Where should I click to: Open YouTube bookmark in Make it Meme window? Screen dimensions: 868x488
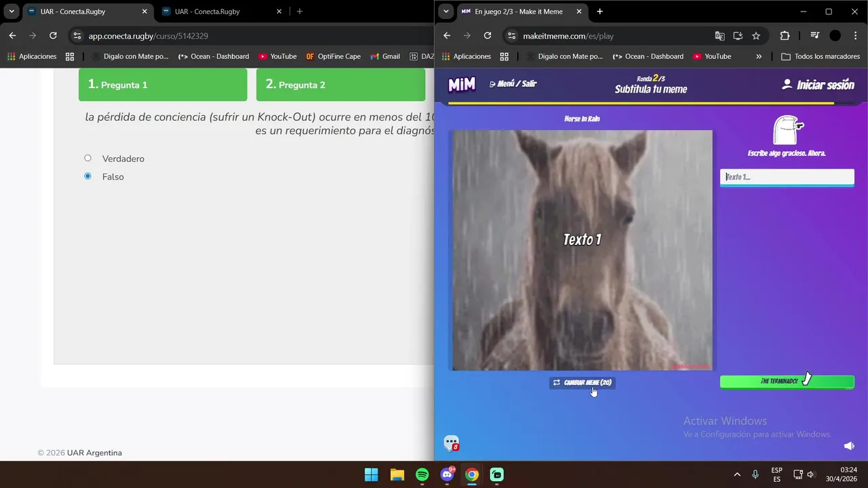coord(711,56)
